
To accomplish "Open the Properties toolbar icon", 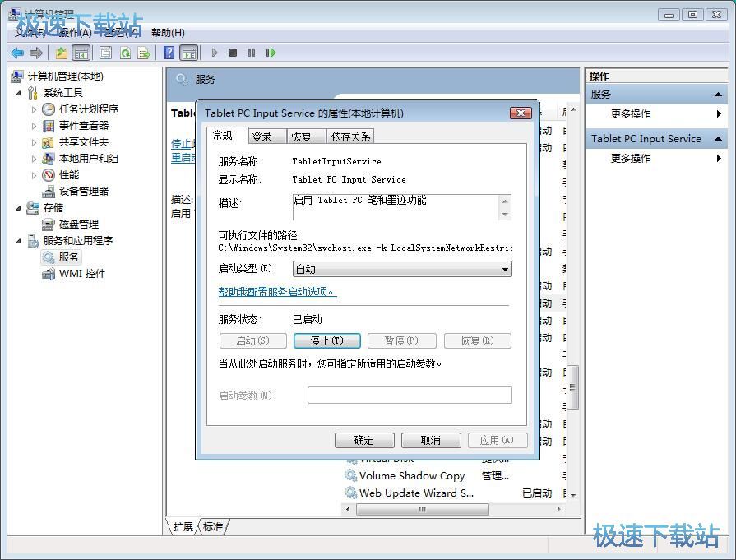I will pyautogui.click(x=105, y=53).
